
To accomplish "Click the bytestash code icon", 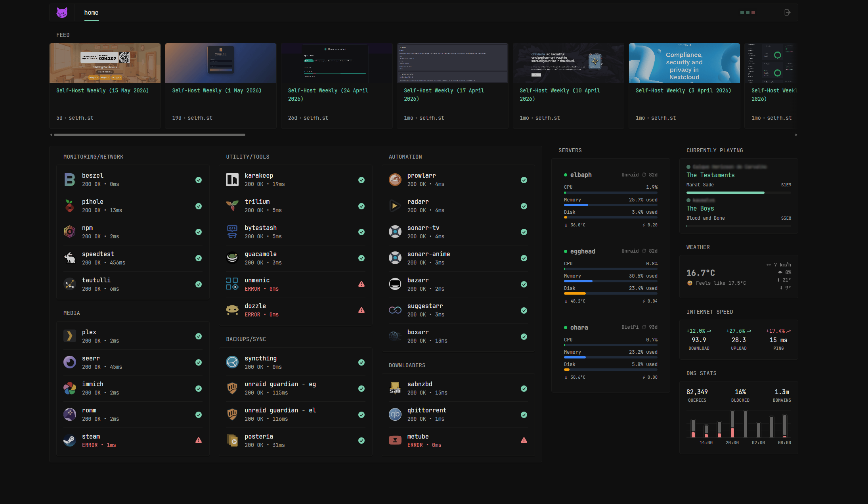I will click(x=232, y=232).
